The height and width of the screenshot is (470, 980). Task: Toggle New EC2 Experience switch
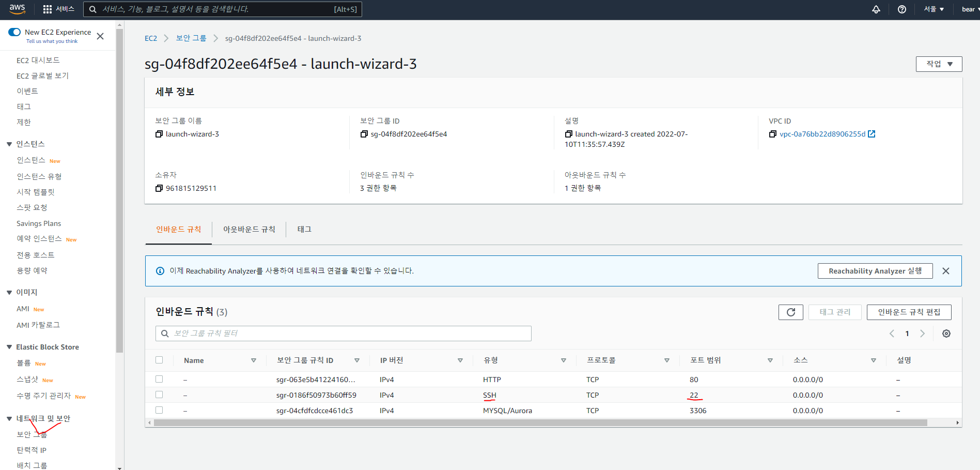(x=14, y=32)
